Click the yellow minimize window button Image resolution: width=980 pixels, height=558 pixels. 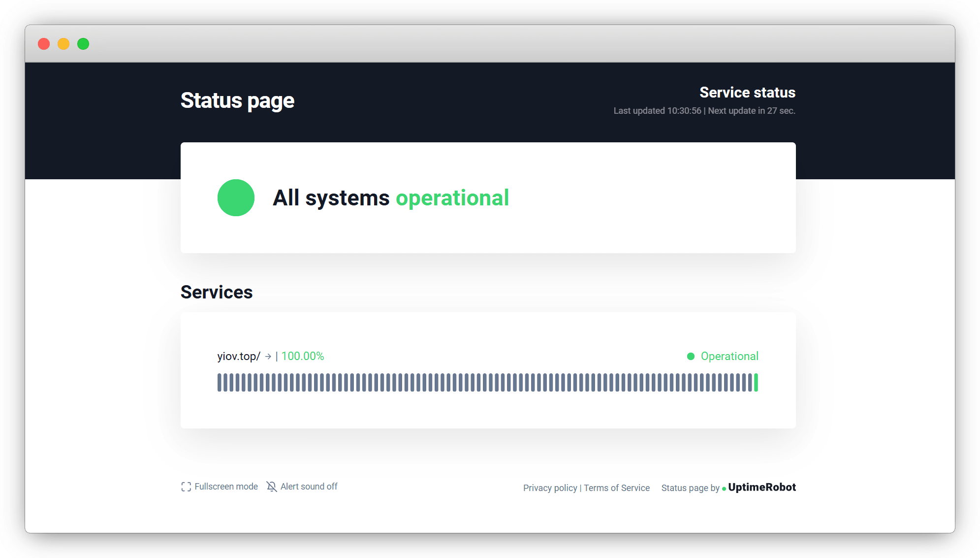click(x=63, y=44)
